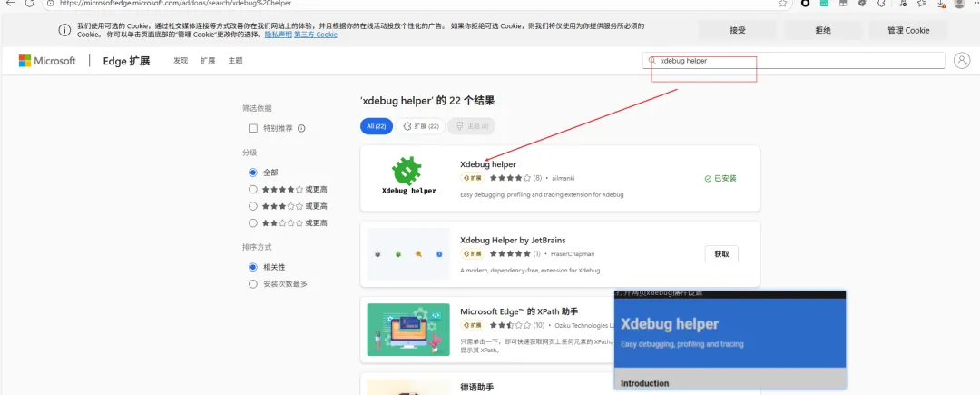Open info icon next to 特别推荐
The height and width of the screenshot is (395, 980).
point(301,128)
